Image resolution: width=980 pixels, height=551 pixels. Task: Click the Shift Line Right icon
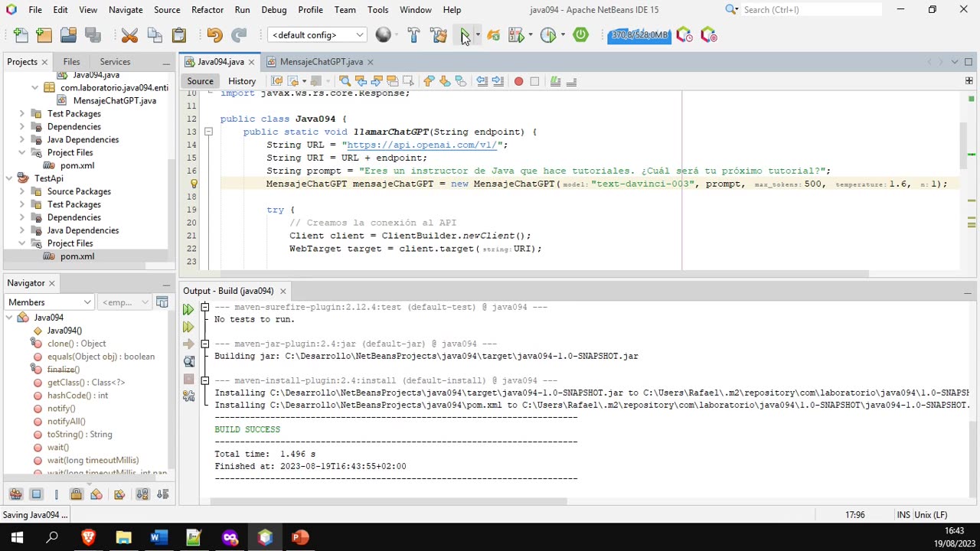tap(498, 81)
